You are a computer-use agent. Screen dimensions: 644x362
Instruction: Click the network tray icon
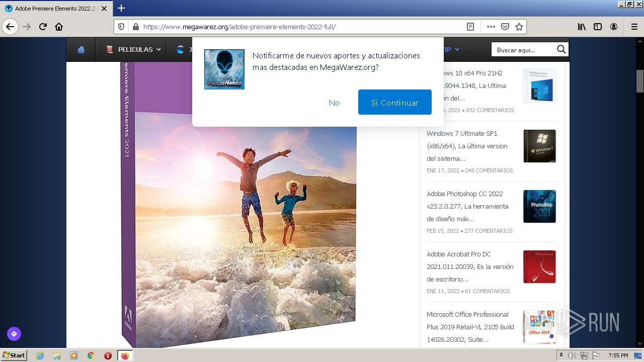pyautogui.click(x=584, y=355)
